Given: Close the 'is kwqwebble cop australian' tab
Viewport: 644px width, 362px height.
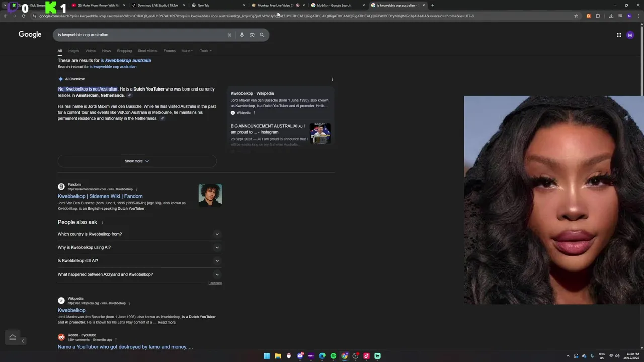Looking at the screenshot, I should [x=423, y=5].
